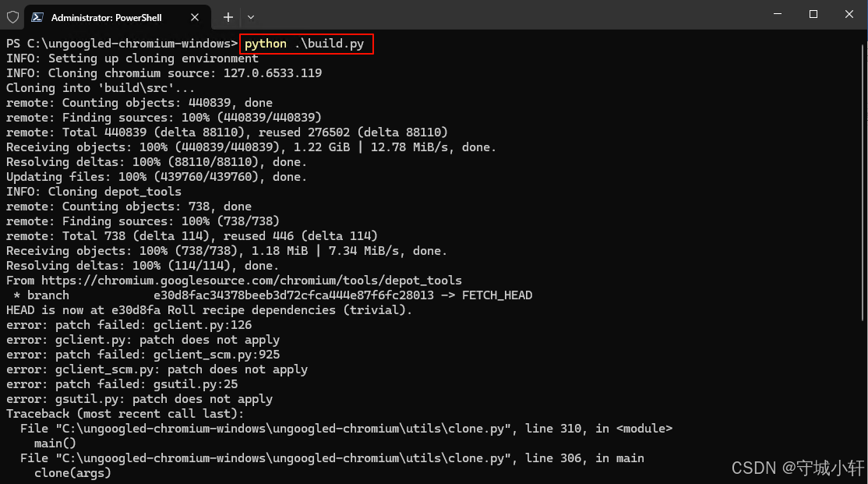Click line 'remote: Total 440839 (delta 88110)'
The height and width of the screenshot is (484, 868).
click(227, 132)
